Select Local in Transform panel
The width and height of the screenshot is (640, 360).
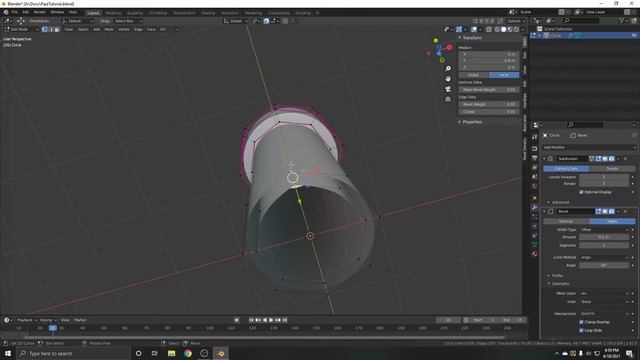click(504, 75)
